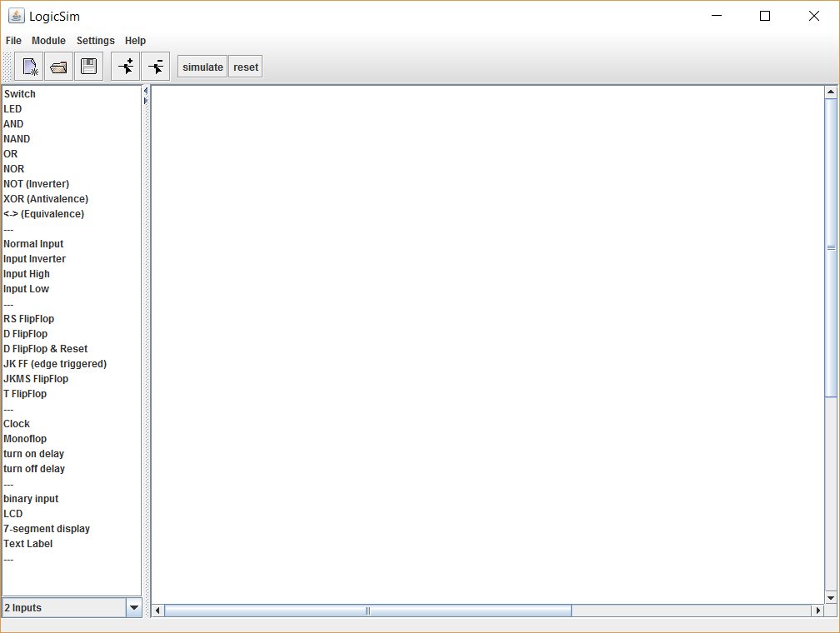Open the Module menu
The image size is (840, 633).
[x=48, y=41]
